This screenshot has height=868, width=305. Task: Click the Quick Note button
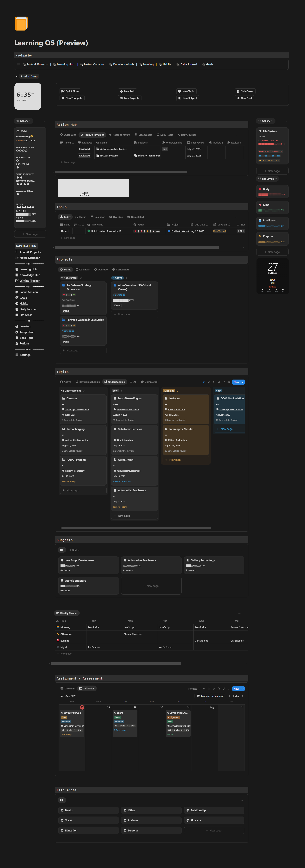click(70, 91)
